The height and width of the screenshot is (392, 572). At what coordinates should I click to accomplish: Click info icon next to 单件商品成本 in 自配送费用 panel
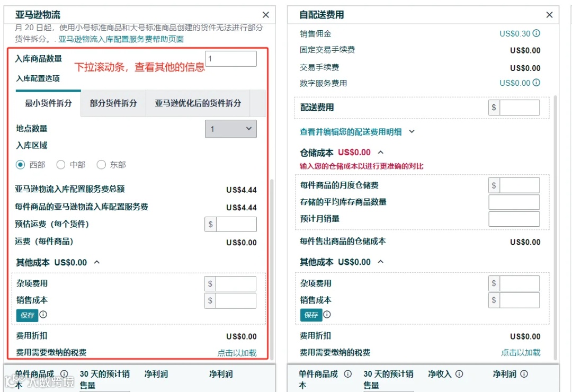tap(348, 374)
